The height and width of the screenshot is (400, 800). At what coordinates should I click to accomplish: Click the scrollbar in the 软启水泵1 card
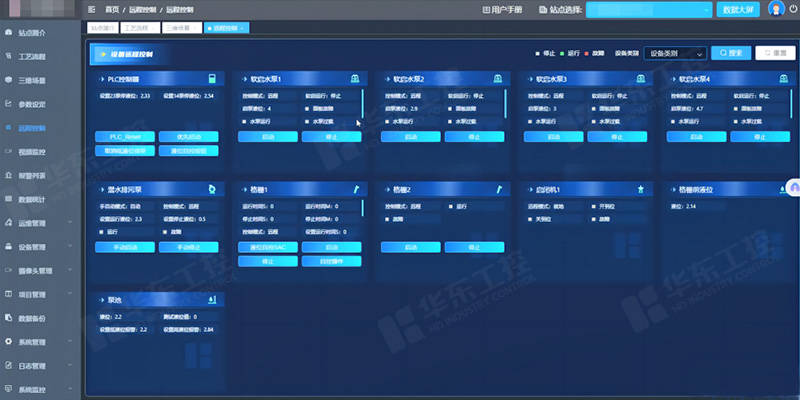coord(361,104)
